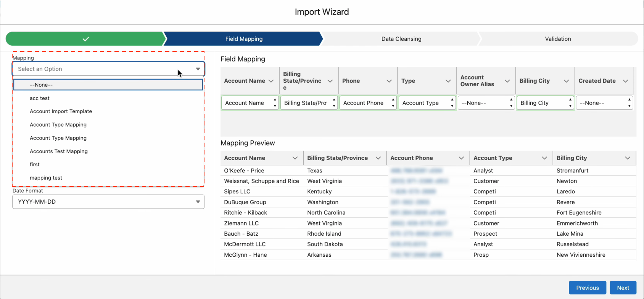Click the Mapping combobox Select an Option

[108, 69]
